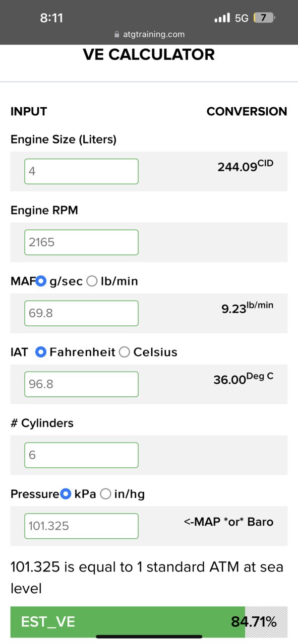298x644 pixels.
Task: Tap the green EST_VE result bar
Action: pyautogui.click(x=149, y=622)
